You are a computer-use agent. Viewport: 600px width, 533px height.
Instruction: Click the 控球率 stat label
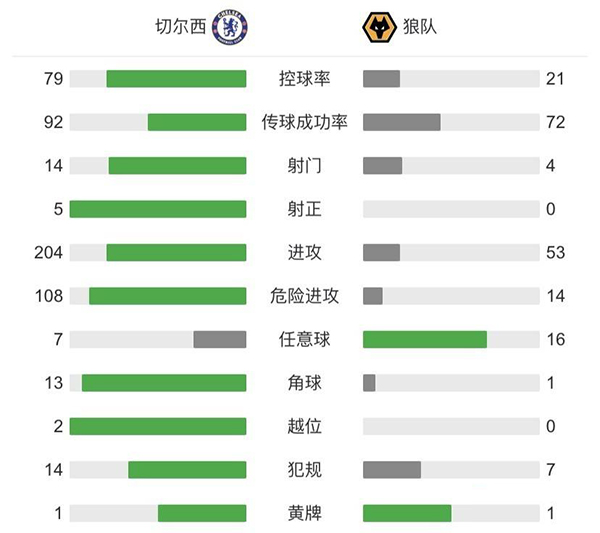pyautogui.click(x=305, y=79)
